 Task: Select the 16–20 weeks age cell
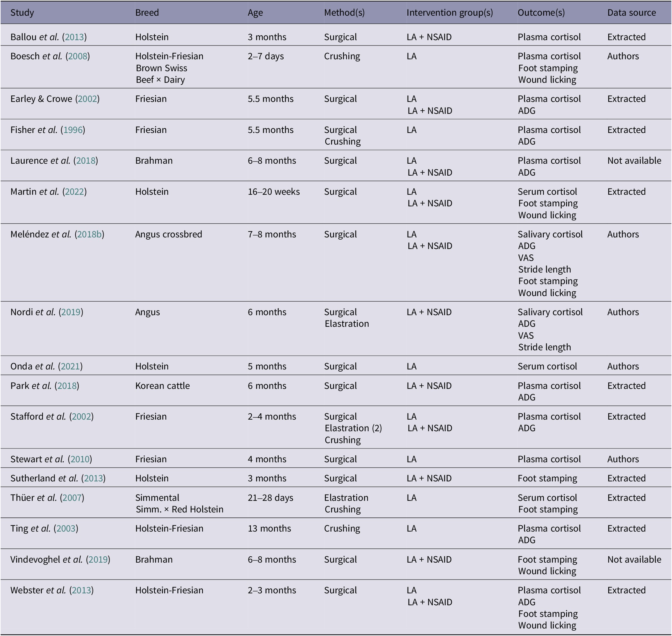click(x=274, y=192)
